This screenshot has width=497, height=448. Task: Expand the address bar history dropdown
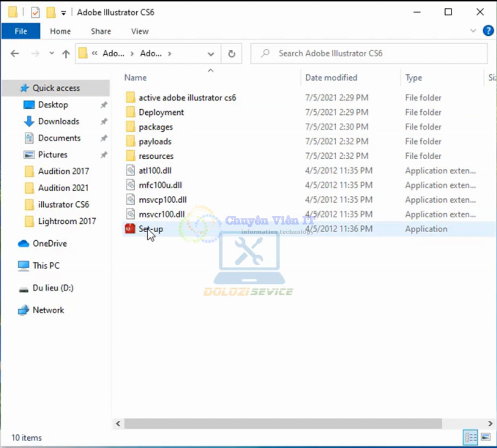coord(211,54)
